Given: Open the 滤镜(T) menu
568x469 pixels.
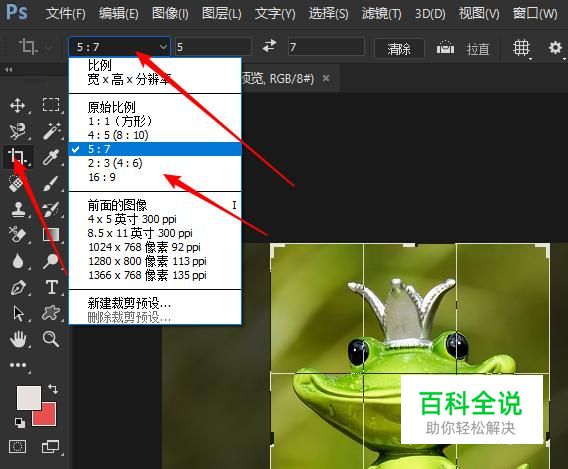Looking at the screenshot, I should pos(381,14).
